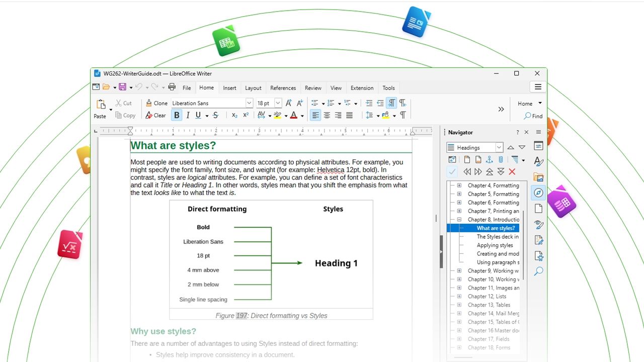Click the Increase Indent icon
This screenshot has height=362, width=644.
pos(369,103)
